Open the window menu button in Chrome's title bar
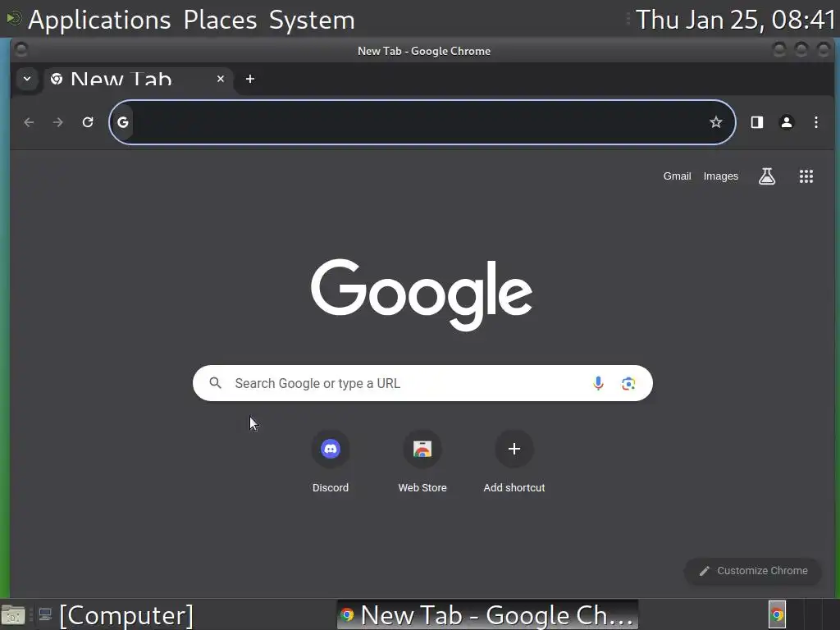Viewport: 840px width, 630px height. (x=21, y=50)
